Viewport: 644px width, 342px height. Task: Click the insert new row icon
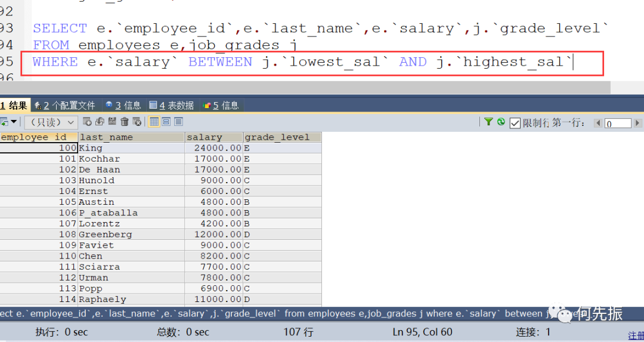click(87, 121)
